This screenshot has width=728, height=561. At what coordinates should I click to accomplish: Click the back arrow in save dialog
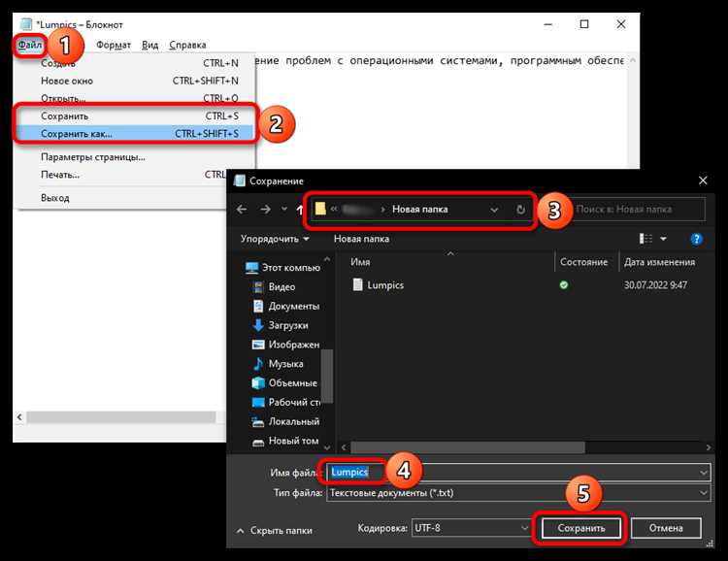[x=242, y=210]
